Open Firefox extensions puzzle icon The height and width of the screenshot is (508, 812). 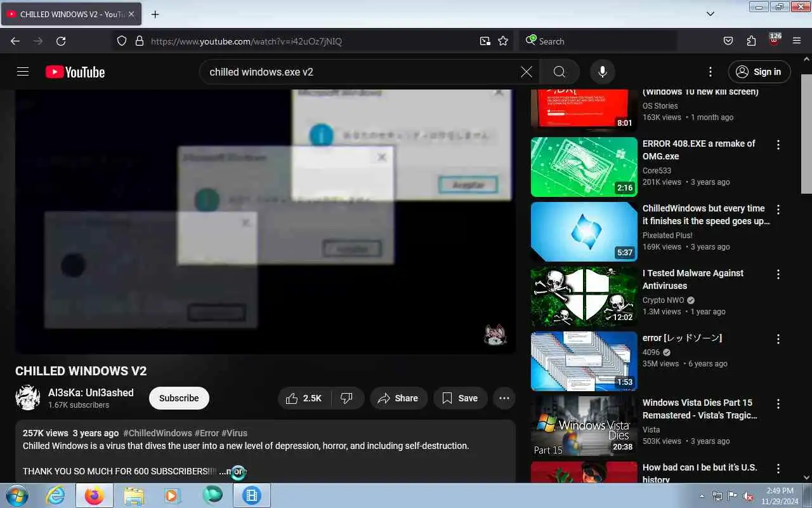[x=751, y=41]
